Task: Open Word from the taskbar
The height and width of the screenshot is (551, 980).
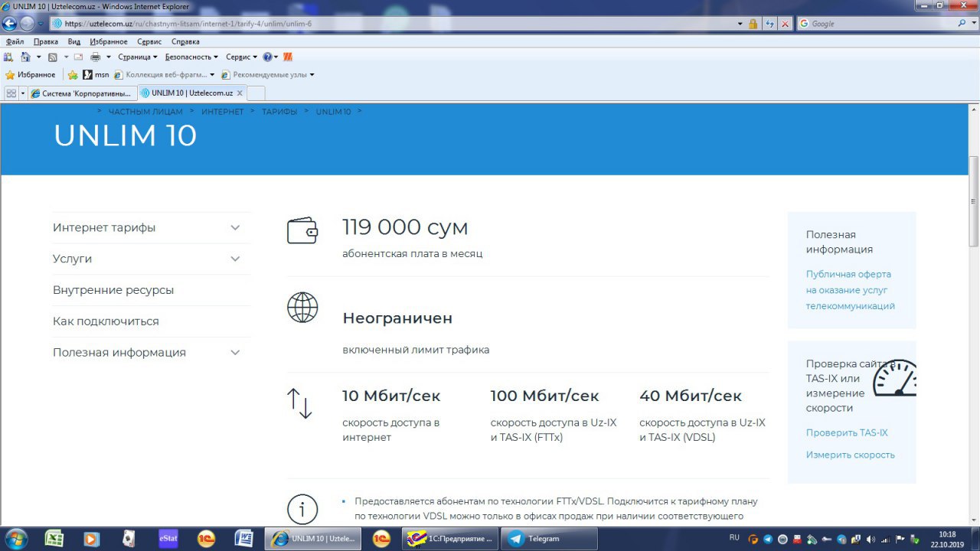Action: tap(244, 539)
